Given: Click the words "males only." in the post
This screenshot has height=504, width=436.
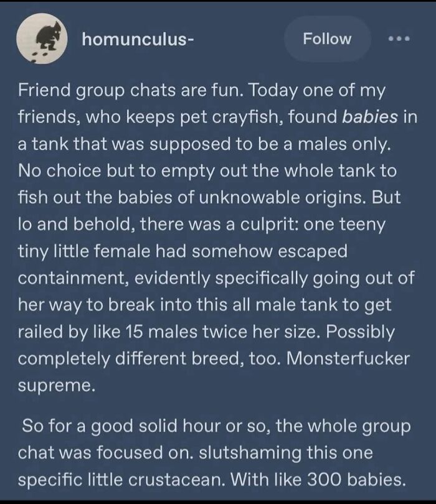Looking at the screenshot, I should [344, 144].
